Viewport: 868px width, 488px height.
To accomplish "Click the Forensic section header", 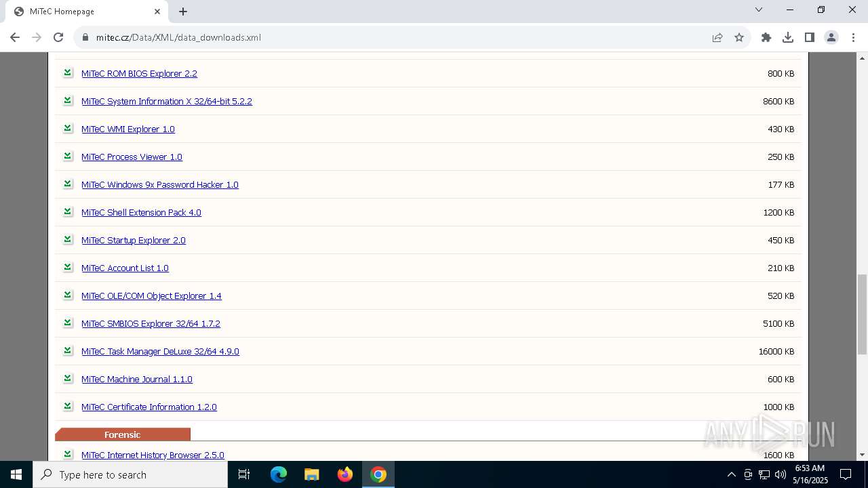I will coord(123,434).
